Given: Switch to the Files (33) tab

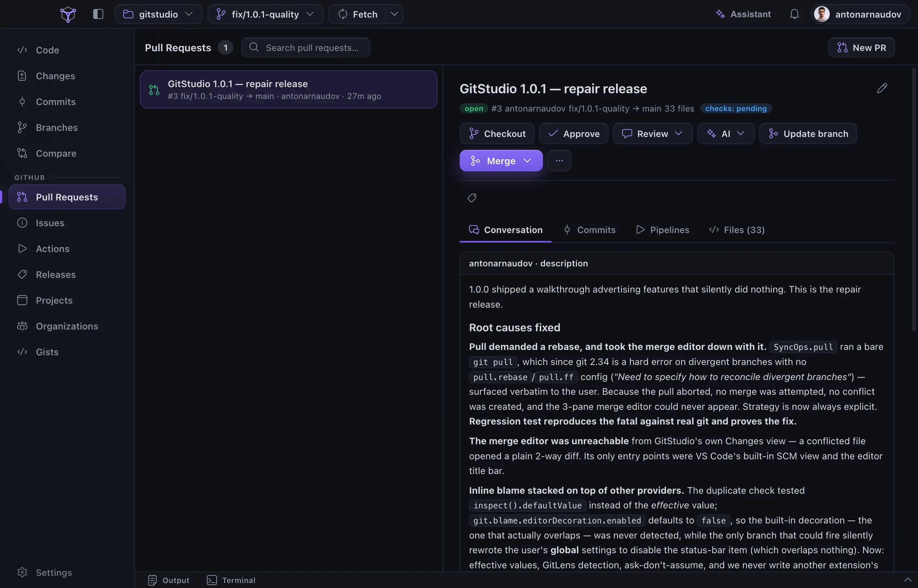Looking at the screenshot, I should [737, 230].
